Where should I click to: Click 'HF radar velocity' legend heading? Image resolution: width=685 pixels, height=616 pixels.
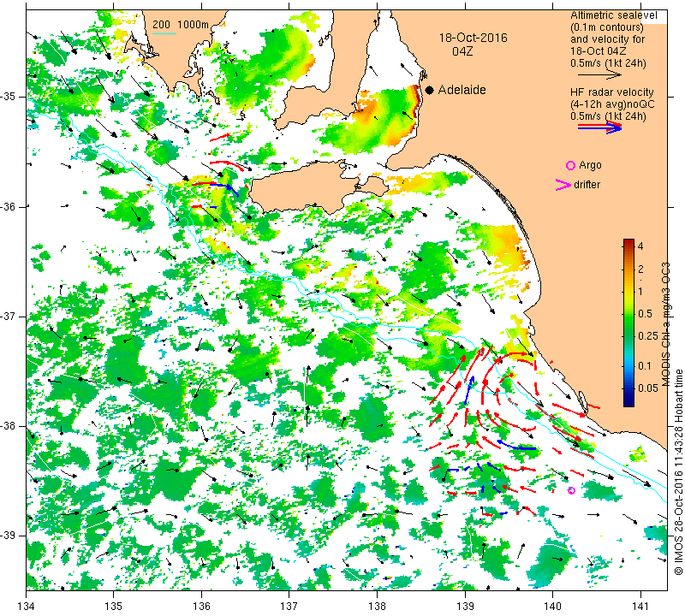(611, 92)
